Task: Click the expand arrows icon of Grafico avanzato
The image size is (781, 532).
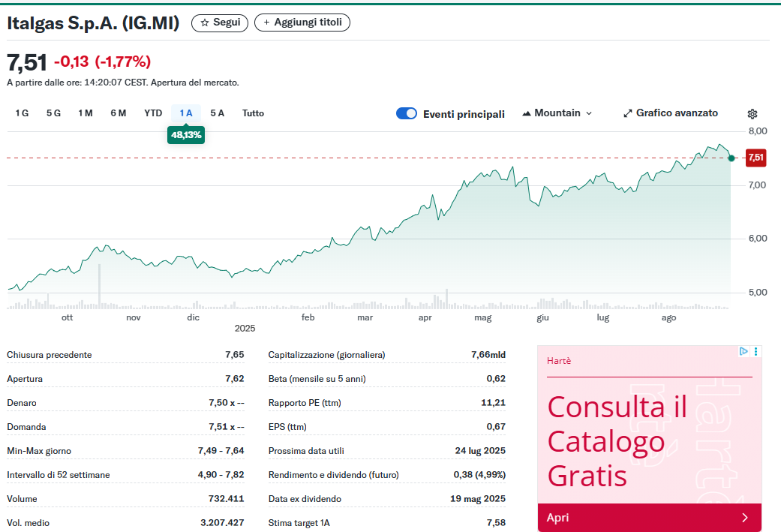Action: pos(628,113)
